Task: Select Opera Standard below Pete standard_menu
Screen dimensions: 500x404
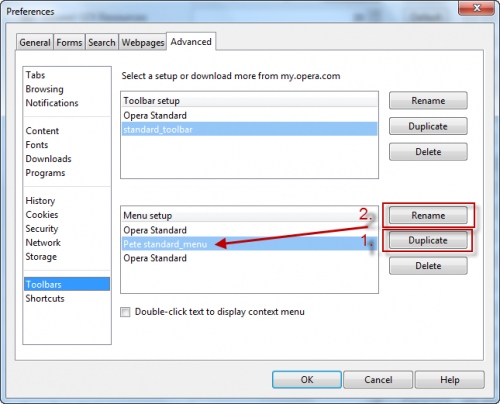Action: pos(249,258)
